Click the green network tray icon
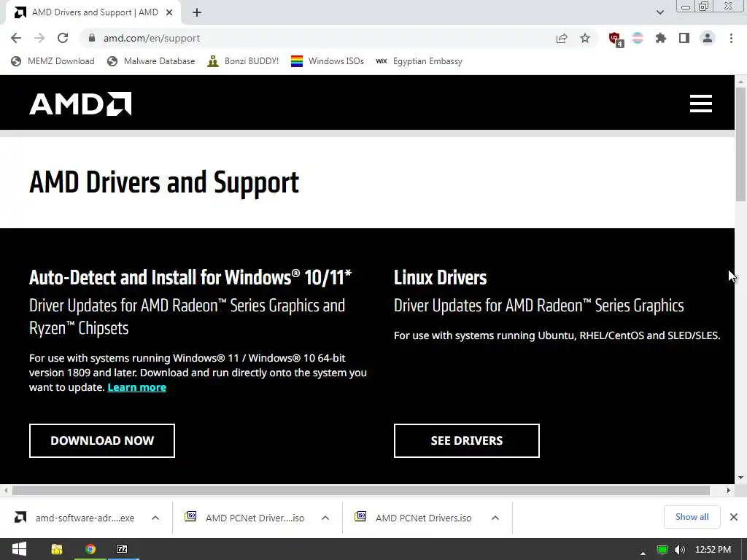 click(x=662, y=550)
